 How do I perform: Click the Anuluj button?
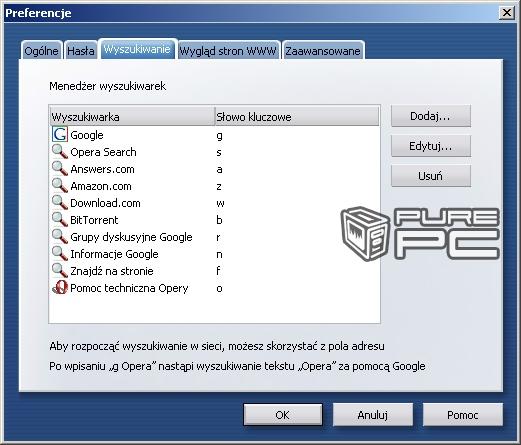(x=373, y=415)
